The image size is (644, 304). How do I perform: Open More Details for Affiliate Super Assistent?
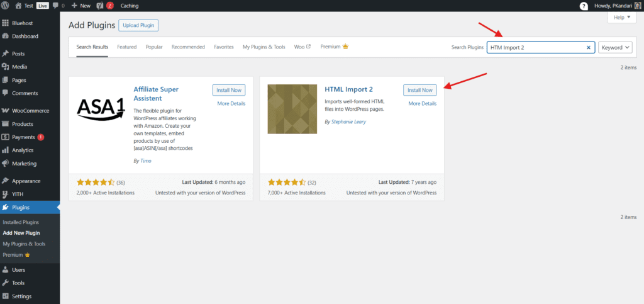[x=231, y=103]
